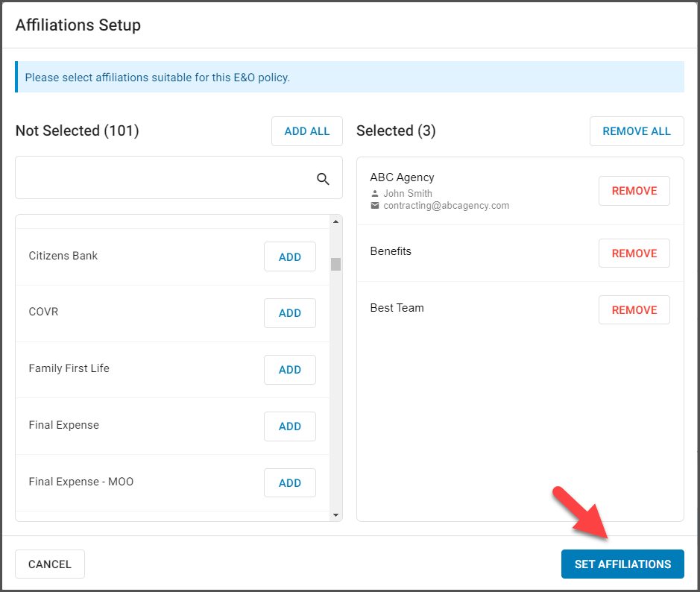Click the ADD ALL button
Screen dimensions: 700x592
(x=307, y=131)
